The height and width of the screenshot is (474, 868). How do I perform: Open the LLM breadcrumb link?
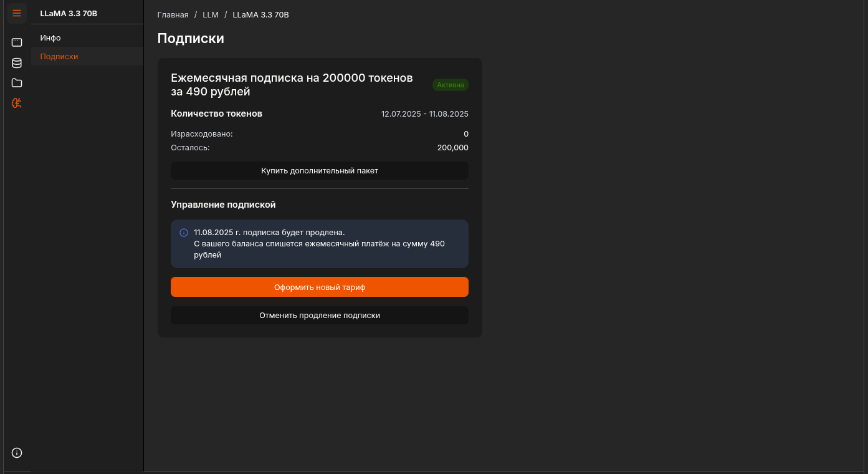click(x=211, y=14)
